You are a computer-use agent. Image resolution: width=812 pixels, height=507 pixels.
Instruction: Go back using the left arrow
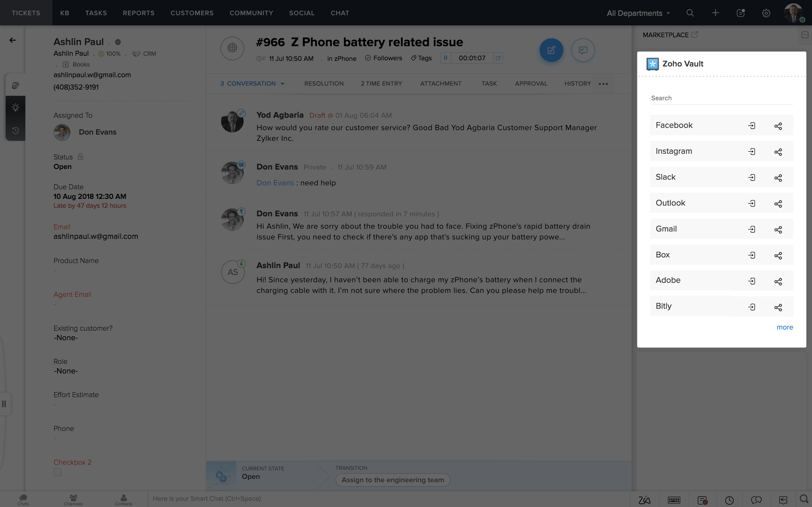[13, 40]
